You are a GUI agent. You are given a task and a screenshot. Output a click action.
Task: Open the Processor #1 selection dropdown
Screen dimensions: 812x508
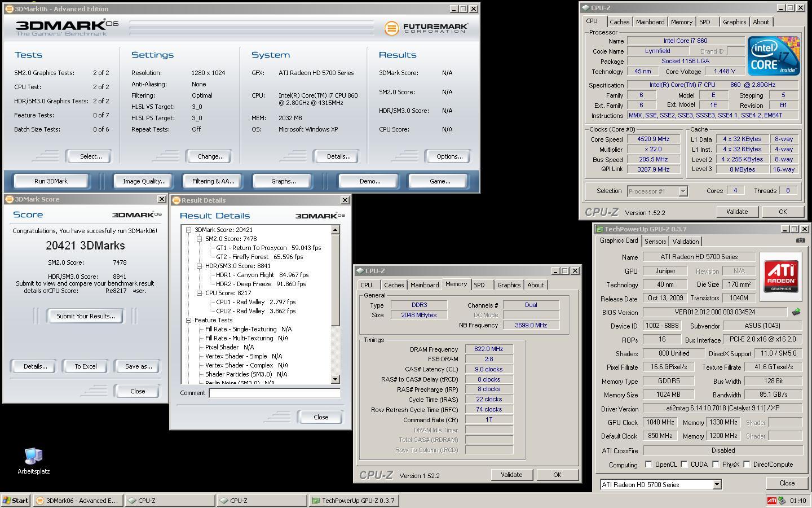click(x=683, y=191)
